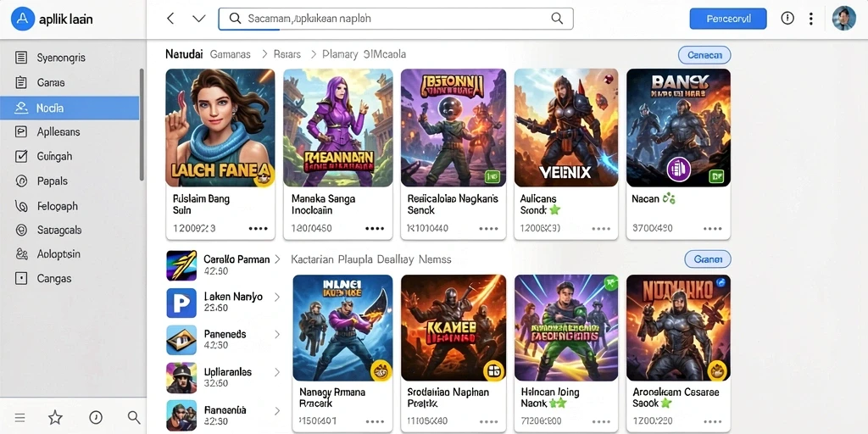This screenshot has width=868, height=434.
Task: Click the Upllaranles app icon
Action: [181, 377]
